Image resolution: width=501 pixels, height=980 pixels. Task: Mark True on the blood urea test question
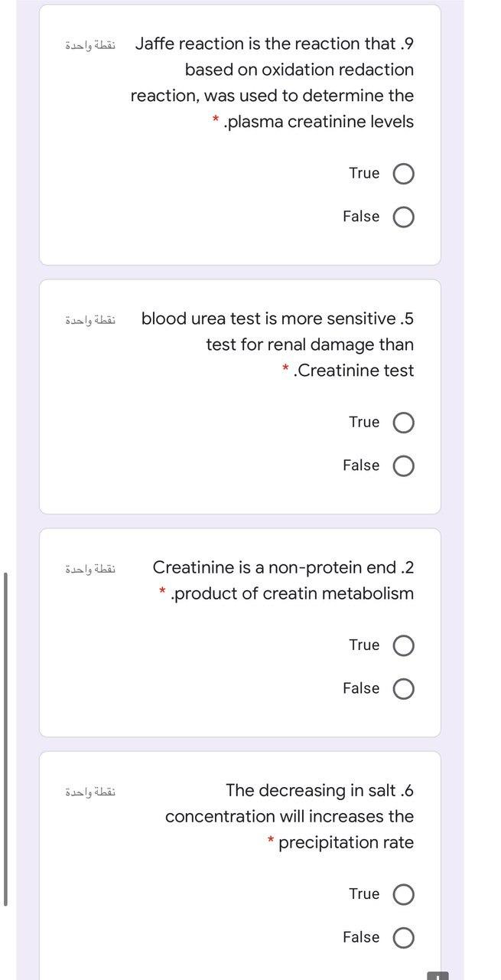click(x=403, y=422)
